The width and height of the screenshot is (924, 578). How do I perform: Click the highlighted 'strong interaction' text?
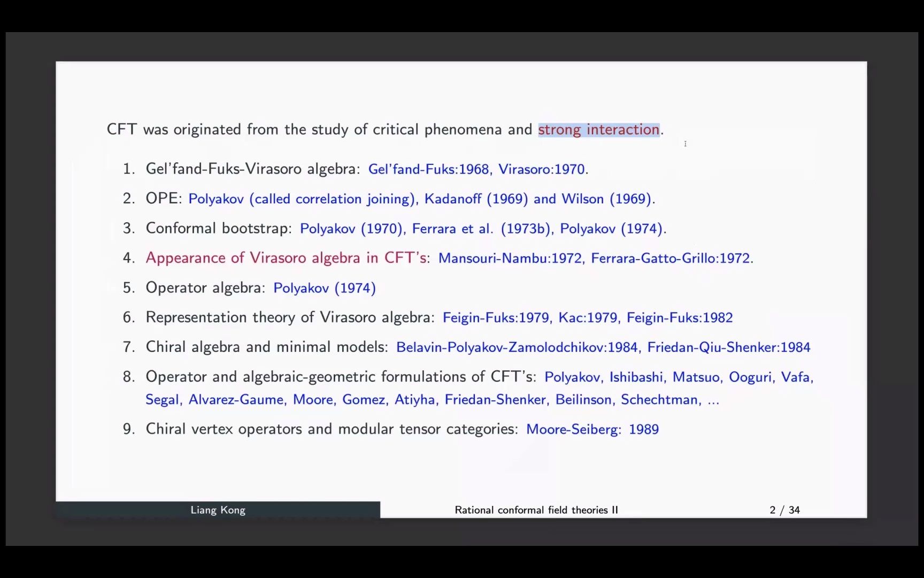coord(599,130)
